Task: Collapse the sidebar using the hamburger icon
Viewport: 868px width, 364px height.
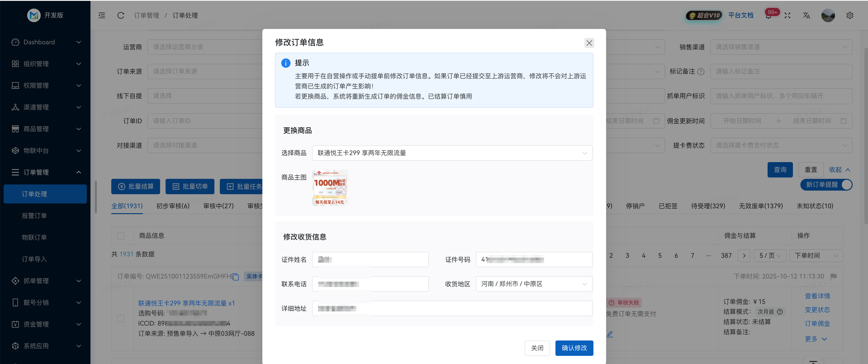Action: coord(101,16)
